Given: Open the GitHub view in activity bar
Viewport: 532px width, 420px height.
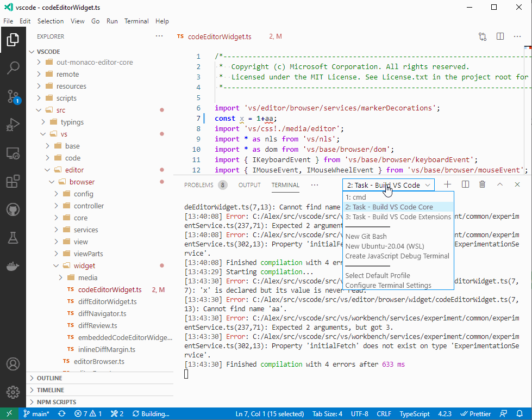Looking at the screenshot, I should point(13,209).
